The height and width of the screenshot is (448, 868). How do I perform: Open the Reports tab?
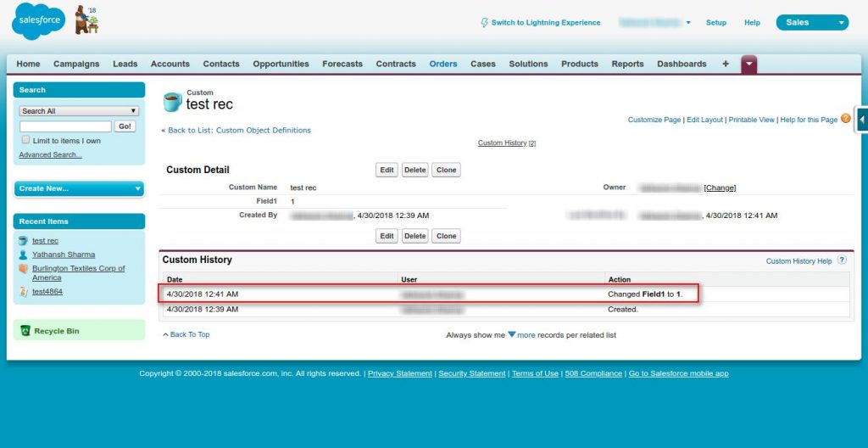pos(628,64)
